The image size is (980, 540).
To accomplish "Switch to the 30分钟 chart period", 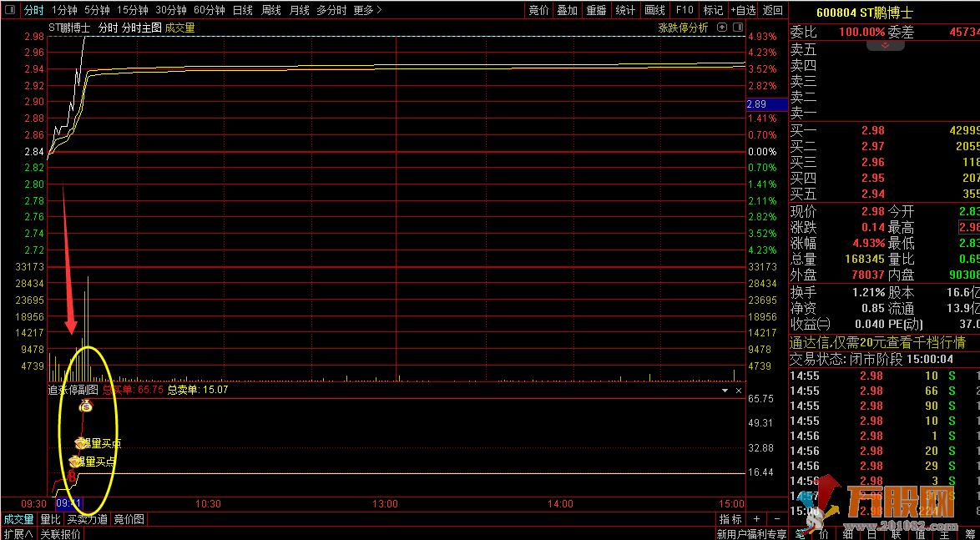I will (x=171, y=10).
